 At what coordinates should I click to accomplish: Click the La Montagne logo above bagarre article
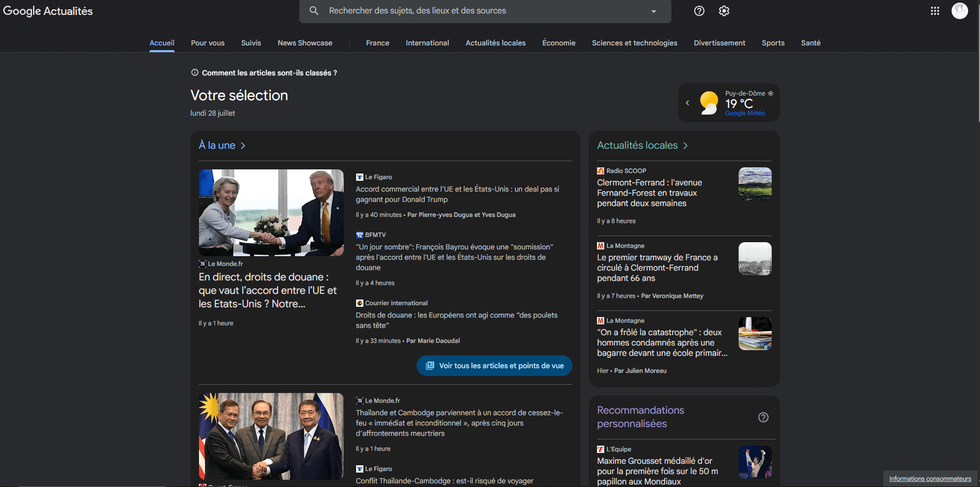(x=601, y=321)
